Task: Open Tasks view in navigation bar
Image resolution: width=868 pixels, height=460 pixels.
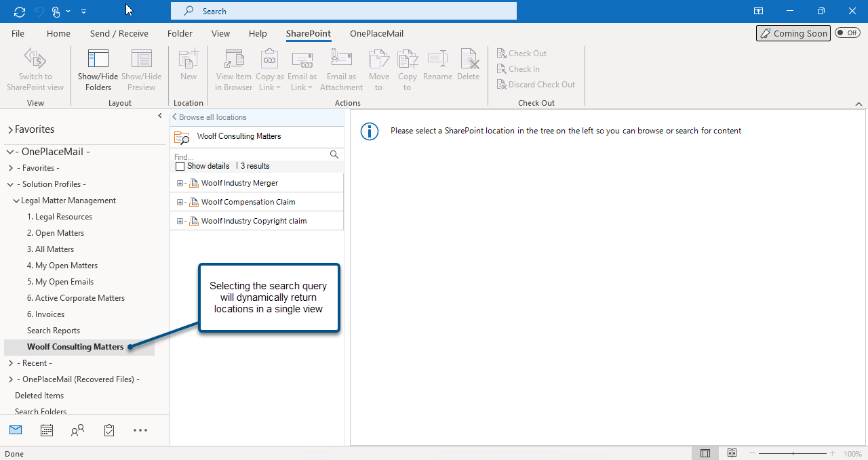Action: pyautogui.click(x=109, y=430)
